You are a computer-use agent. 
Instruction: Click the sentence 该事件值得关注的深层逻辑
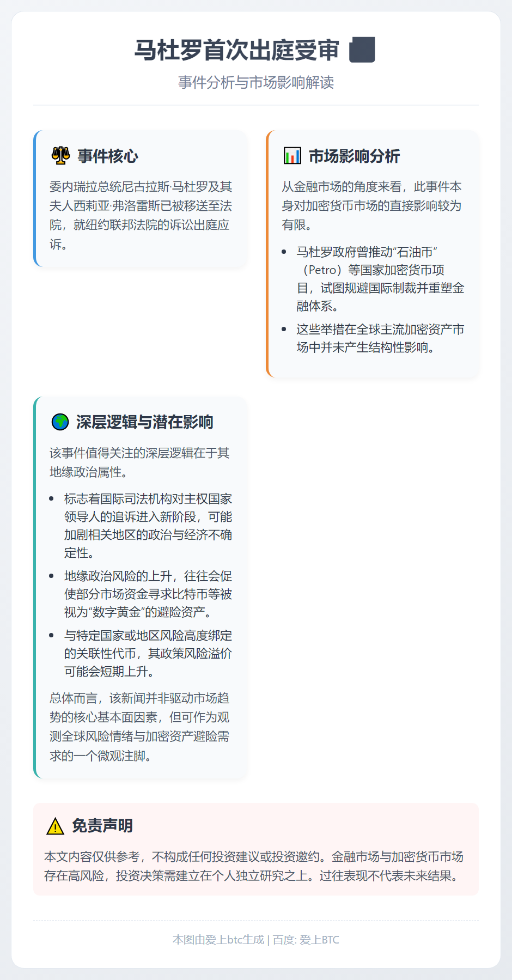[x=140, y=462]
